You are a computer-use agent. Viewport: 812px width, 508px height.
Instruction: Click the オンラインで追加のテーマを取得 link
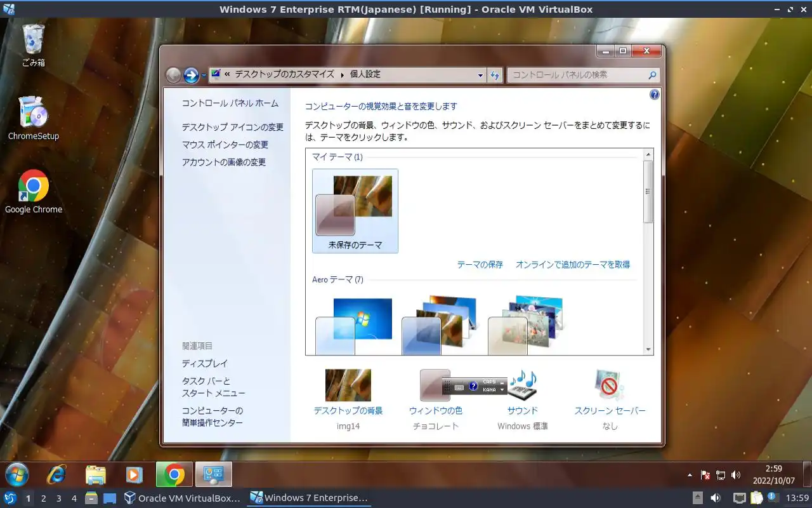[x=573, y=265]
